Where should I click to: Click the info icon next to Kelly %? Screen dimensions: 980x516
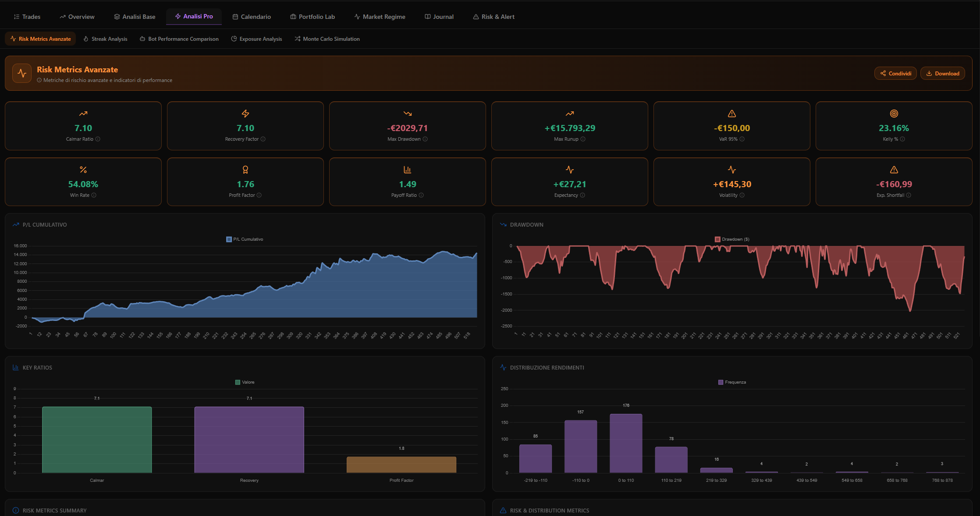point(902,139)
